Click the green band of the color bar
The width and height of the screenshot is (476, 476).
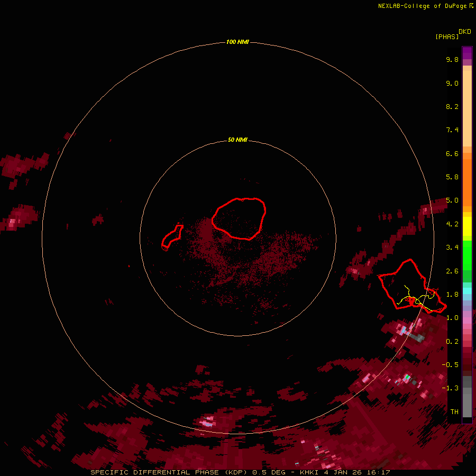click(x=467, y=261)
